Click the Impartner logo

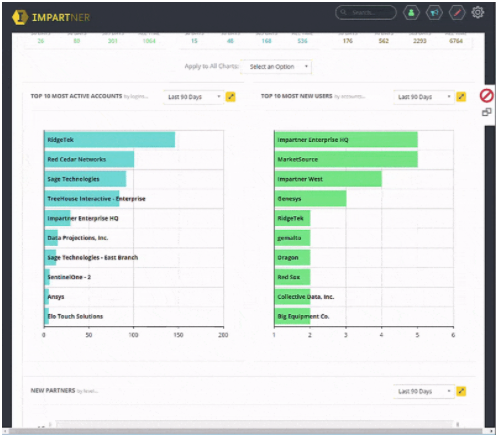(51, 17)
